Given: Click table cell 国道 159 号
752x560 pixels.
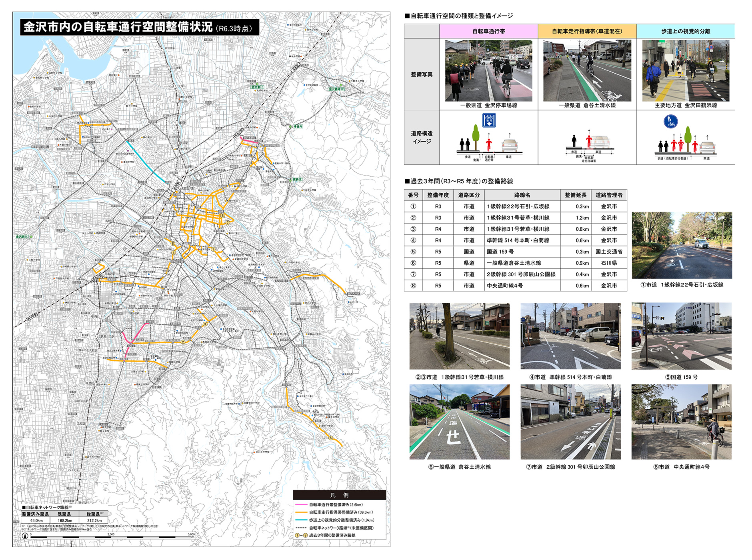Looking at the screenshot, I should pyautogui.click(x=522, y=252).
